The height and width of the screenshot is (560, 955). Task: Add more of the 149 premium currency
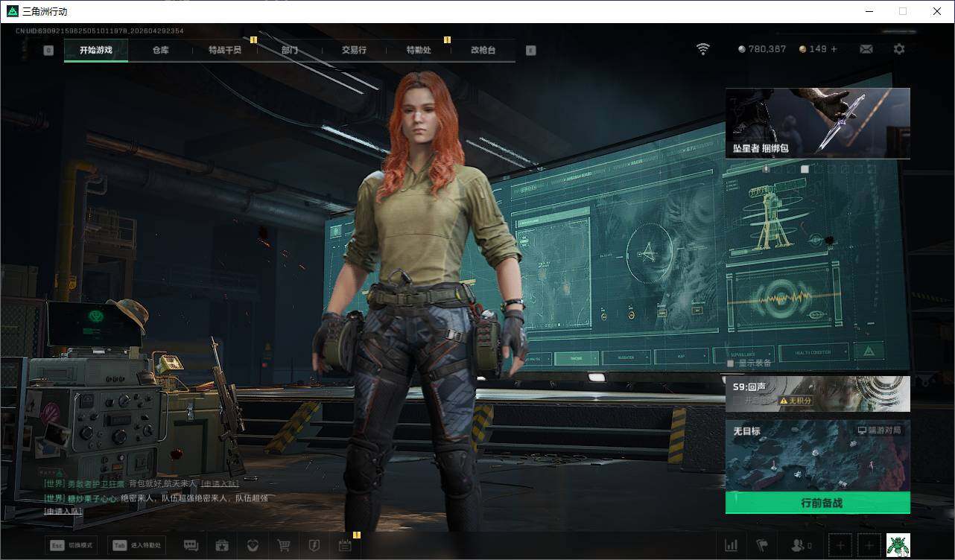(834, 49)
